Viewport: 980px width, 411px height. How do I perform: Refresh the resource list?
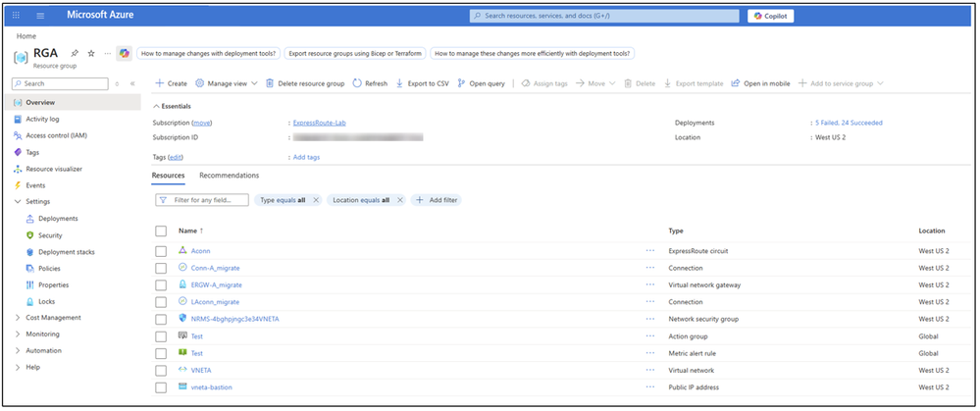coord(370,83)
